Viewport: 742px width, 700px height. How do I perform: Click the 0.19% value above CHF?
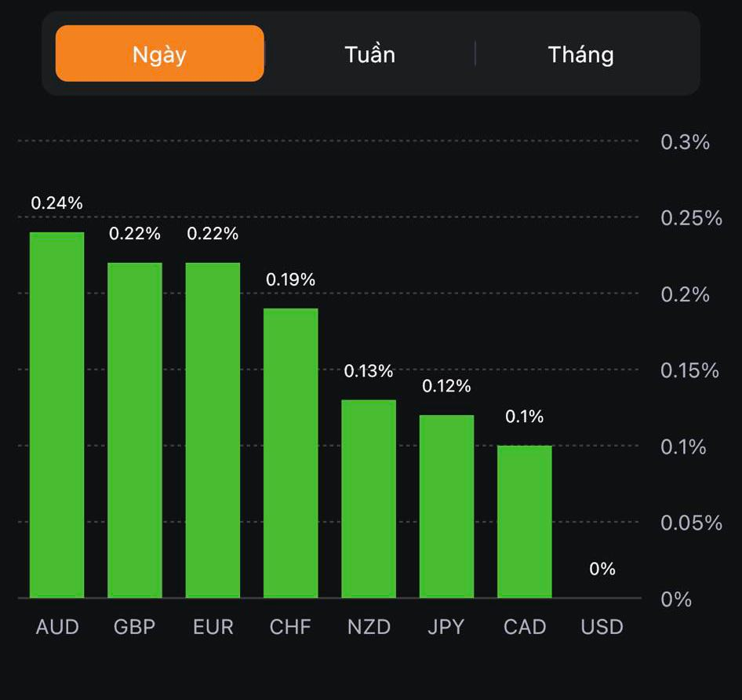290,279
